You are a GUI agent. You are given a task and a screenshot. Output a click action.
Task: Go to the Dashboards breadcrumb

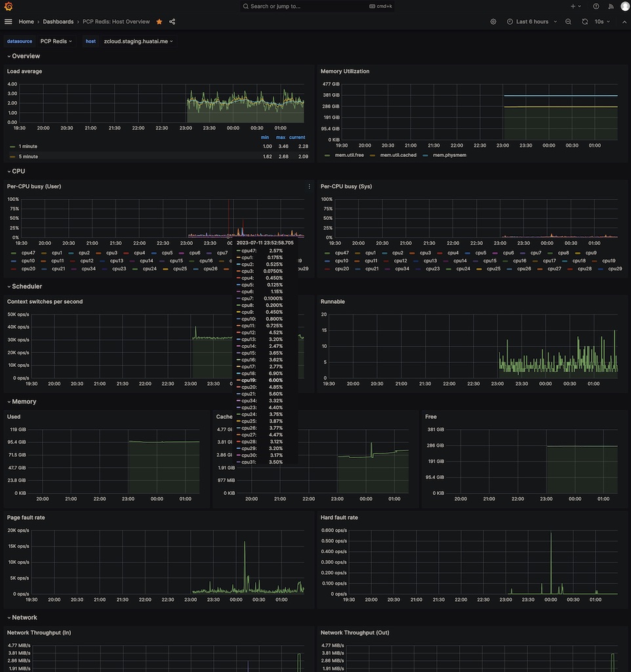tap(58, 22)
